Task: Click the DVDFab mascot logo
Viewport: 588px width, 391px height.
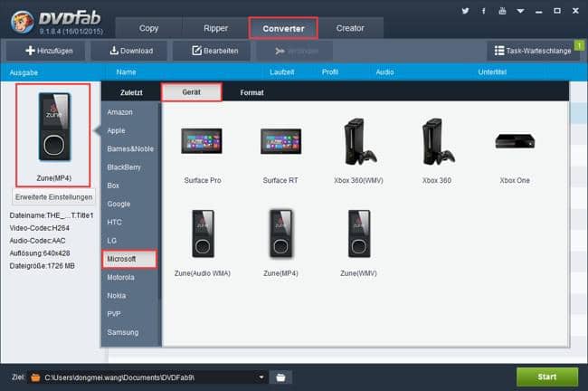Action: [22, 22]
